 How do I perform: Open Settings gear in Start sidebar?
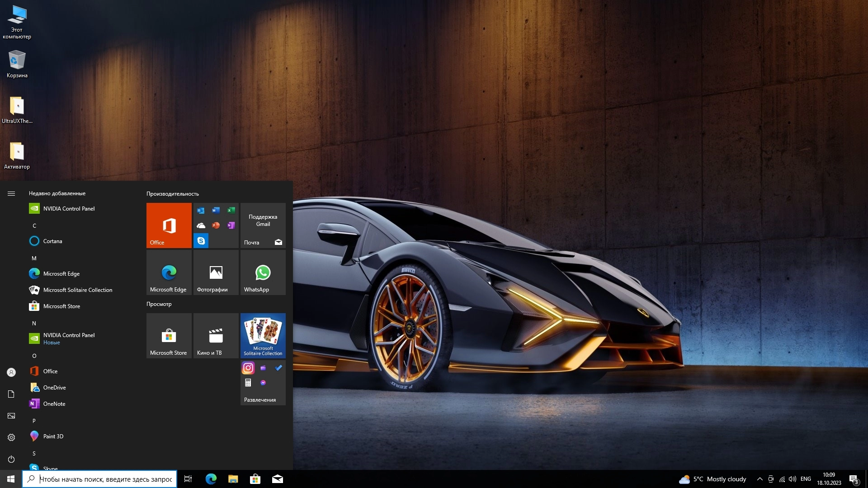tap(11, 437)
